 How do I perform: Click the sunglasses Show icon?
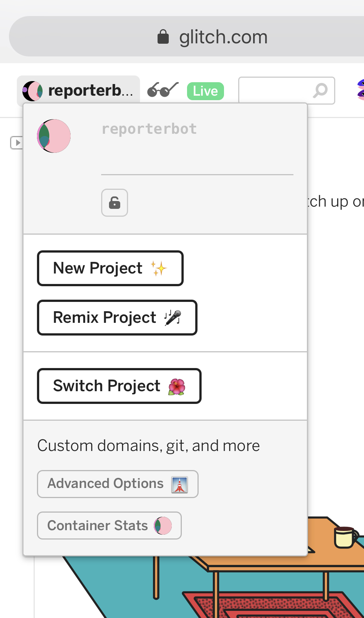tap(163, 90)
